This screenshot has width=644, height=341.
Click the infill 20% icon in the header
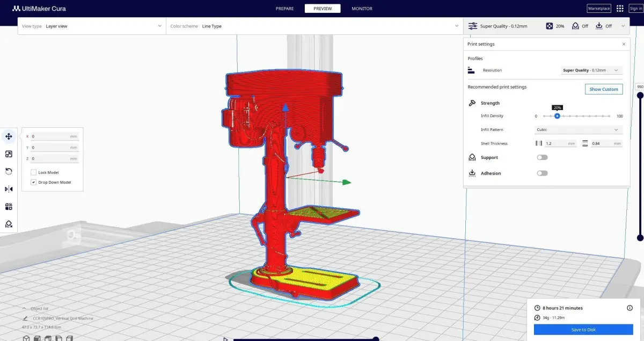550,26
